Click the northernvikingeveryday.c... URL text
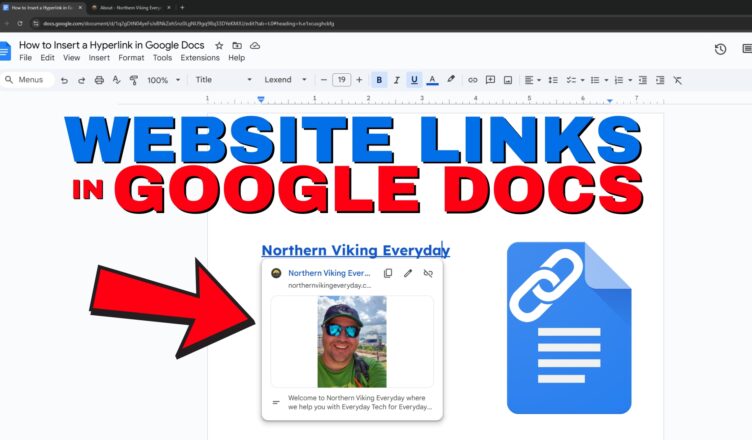The height and width of the screenshot is (440, 752). click(329, 285)
